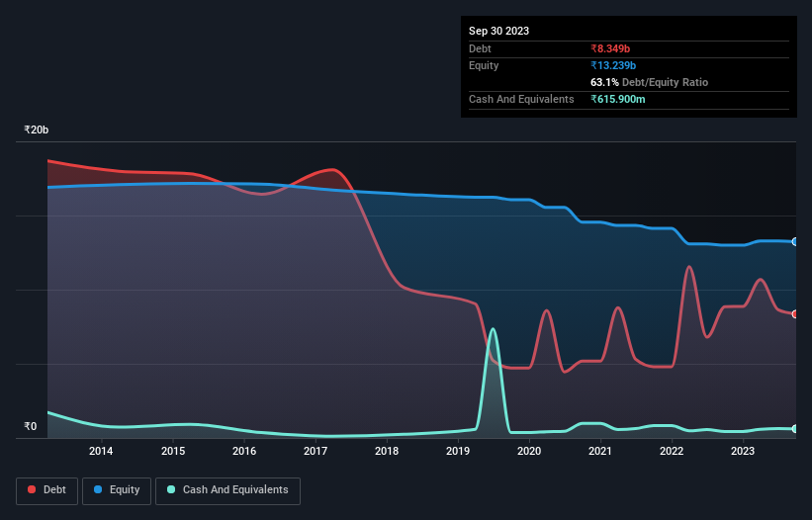Click the 2019 cash spike peak

(x=493, y=329)
